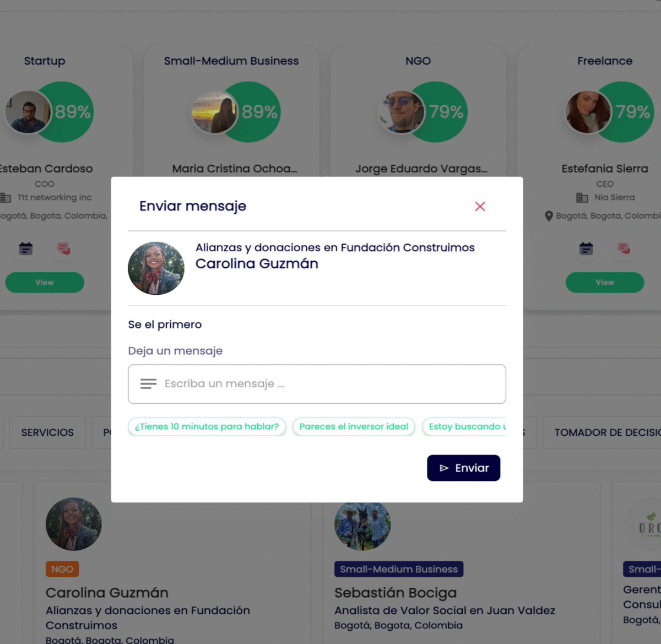Click the Enviar send button
This screenshot has width=661, height=644.
pyautogui.click(x=463, y=468)
